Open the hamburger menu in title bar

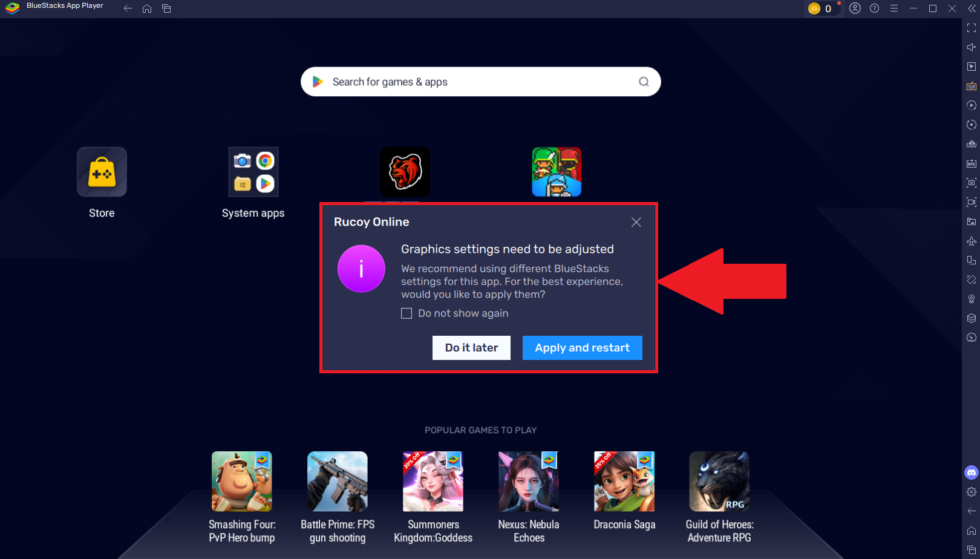click(893, 8)
